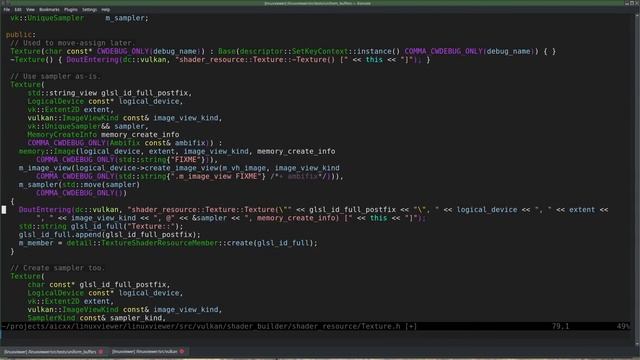Click 'm_sampler(std::move(sampler)' initializer
640x360 pixels.
[79, 184]
